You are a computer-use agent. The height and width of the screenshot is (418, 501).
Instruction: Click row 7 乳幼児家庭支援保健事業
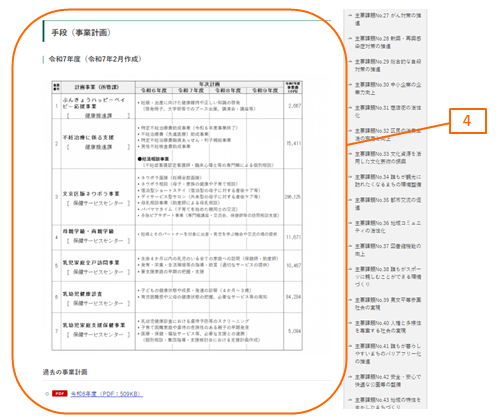tap(94, 325)
